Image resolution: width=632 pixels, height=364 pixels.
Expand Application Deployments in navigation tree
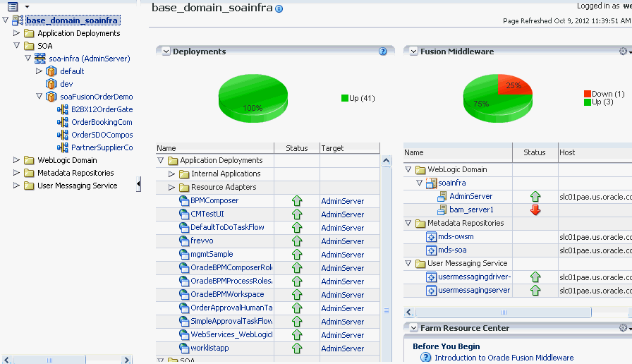16,32
